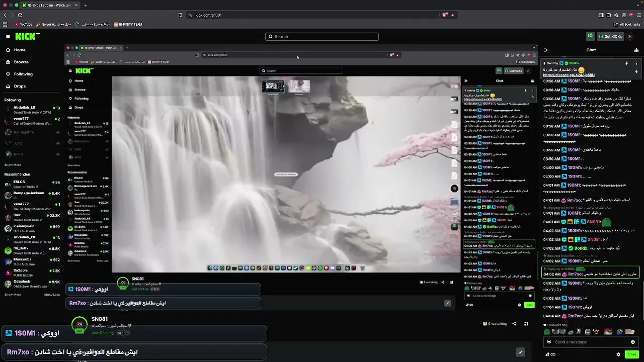Collapse the chat panel with arrow icon
Image resolution: width=644 pixels, height=362 pixels.
point(546,50)
